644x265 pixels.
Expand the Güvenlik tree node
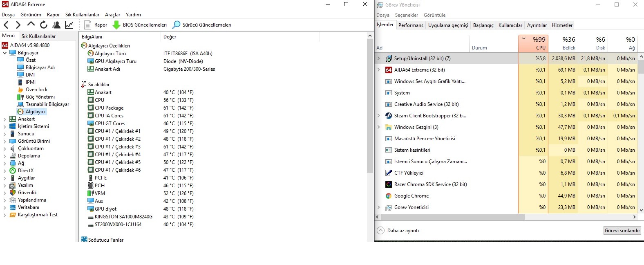click(x=4, y=193)
